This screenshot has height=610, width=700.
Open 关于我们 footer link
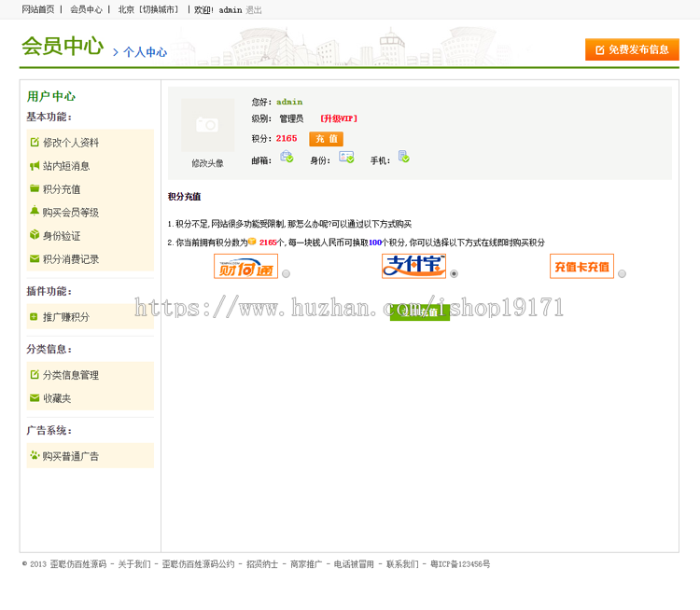point(134,564)
